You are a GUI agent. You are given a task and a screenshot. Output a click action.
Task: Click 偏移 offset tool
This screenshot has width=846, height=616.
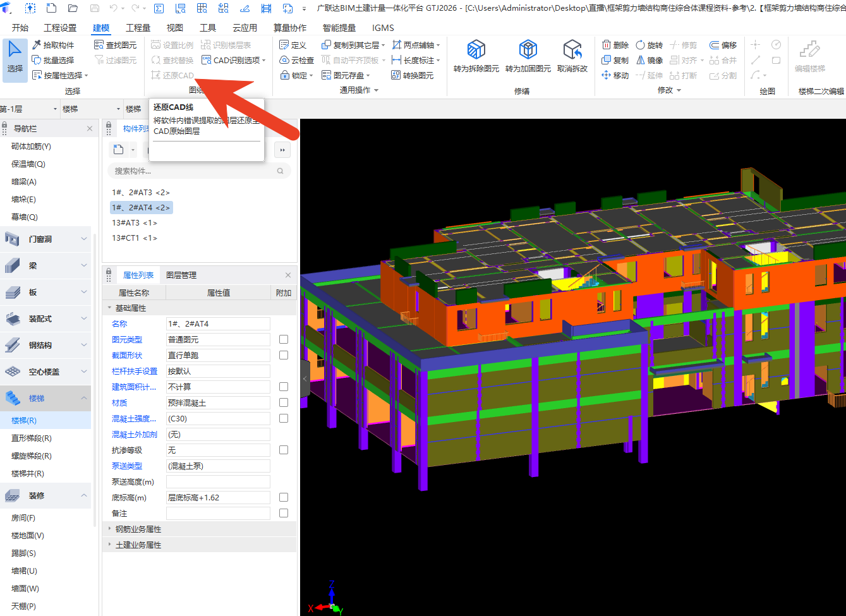coord(723,45)
